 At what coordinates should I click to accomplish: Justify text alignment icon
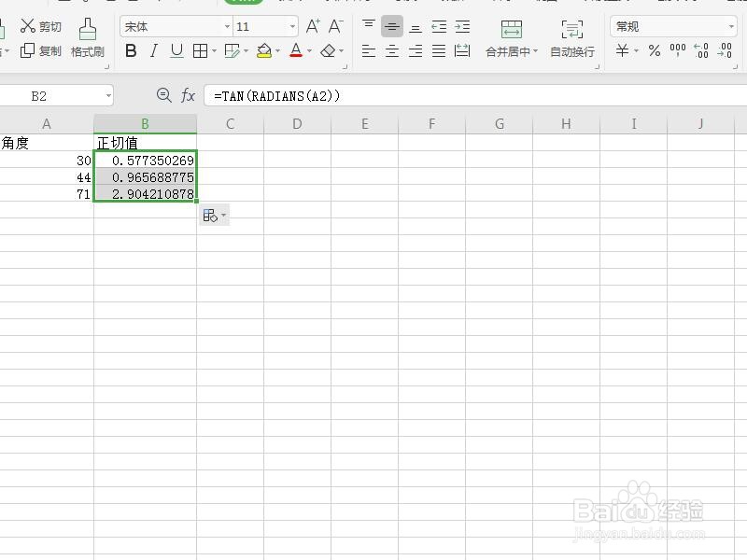coord(439,50)
